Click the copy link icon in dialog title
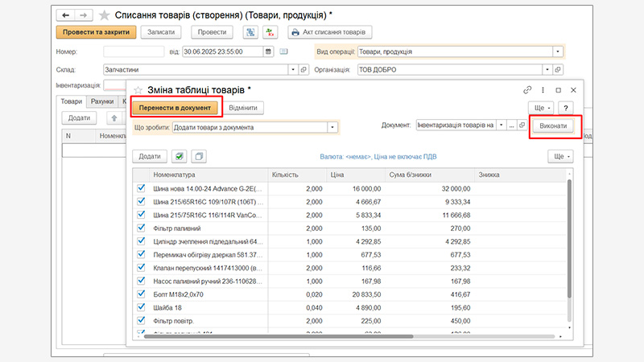 tap(528, 90)
